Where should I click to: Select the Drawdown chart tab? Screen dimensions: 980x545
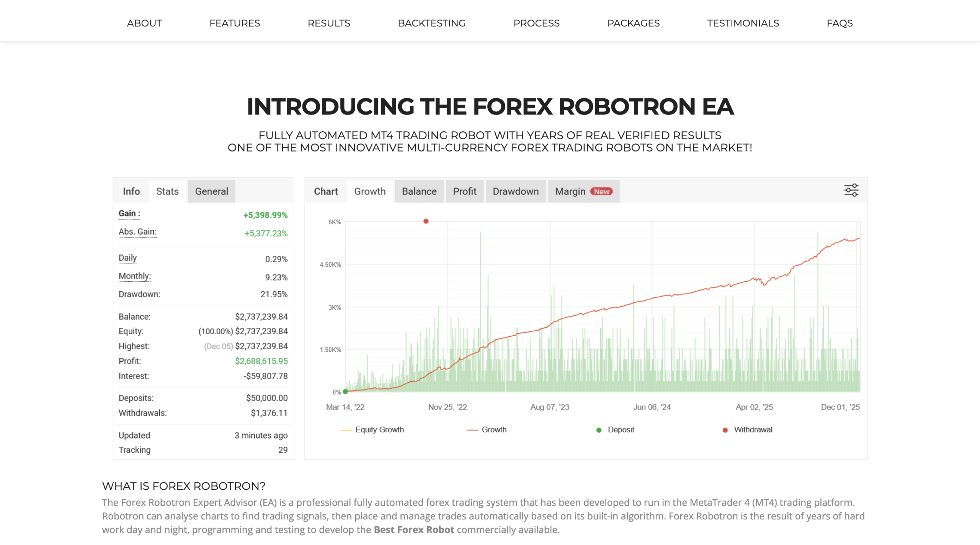point(515,191)
